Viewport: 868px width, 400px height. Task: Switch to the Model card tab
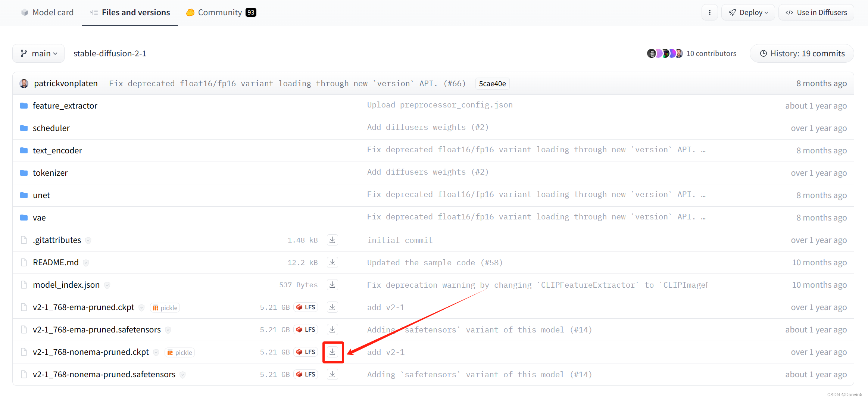click(x=47, y=12)
